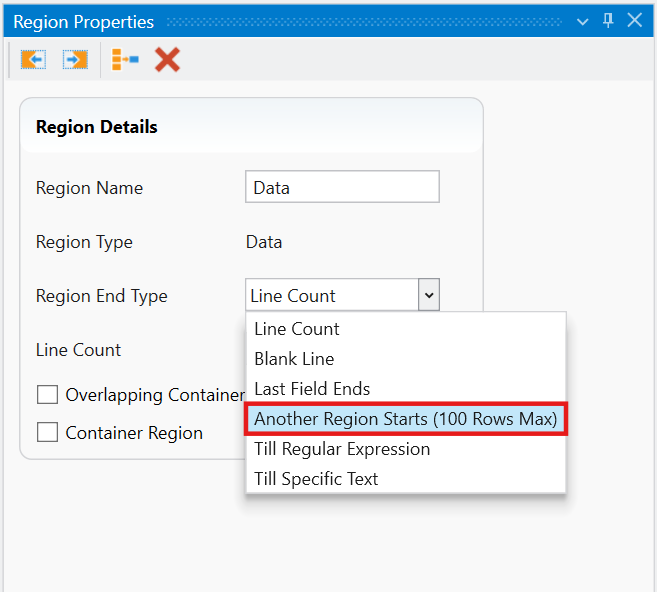Enable the Overlapping Container checkbox

coord(47,395)
